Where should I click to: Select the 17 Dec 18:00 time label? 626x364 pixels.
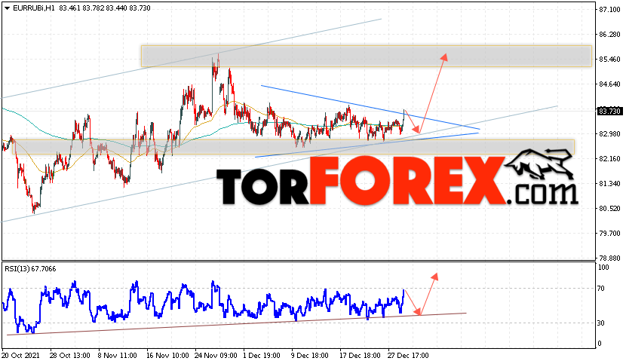click(x=358, y=356)
